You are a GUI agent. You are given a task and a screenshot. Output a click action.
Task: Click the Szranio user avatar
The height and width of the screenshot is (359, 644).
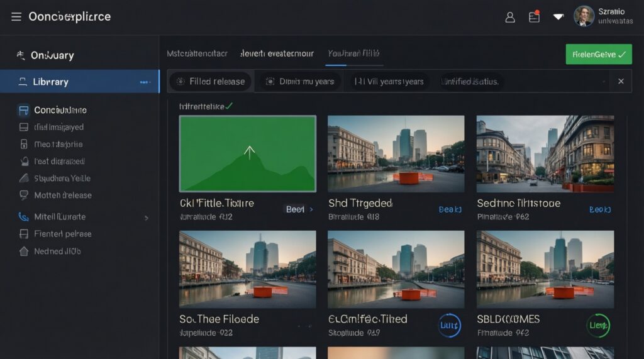(x=584, y=16)
